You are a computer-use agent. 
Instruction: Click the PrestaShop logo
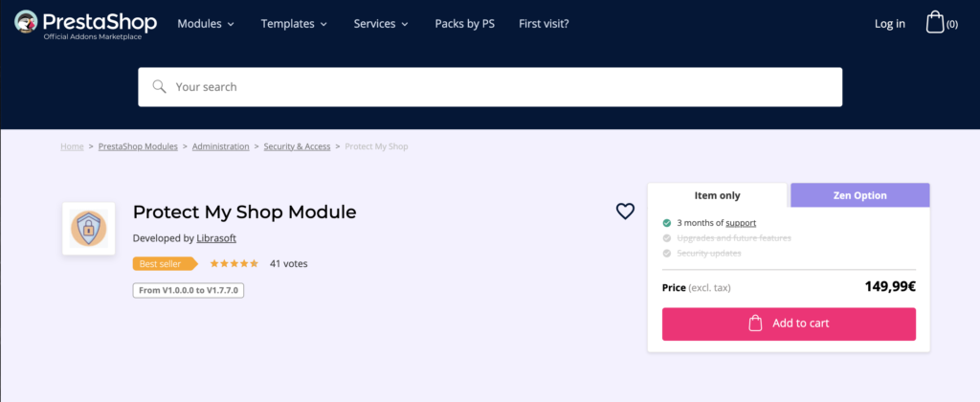pos(85,25)
